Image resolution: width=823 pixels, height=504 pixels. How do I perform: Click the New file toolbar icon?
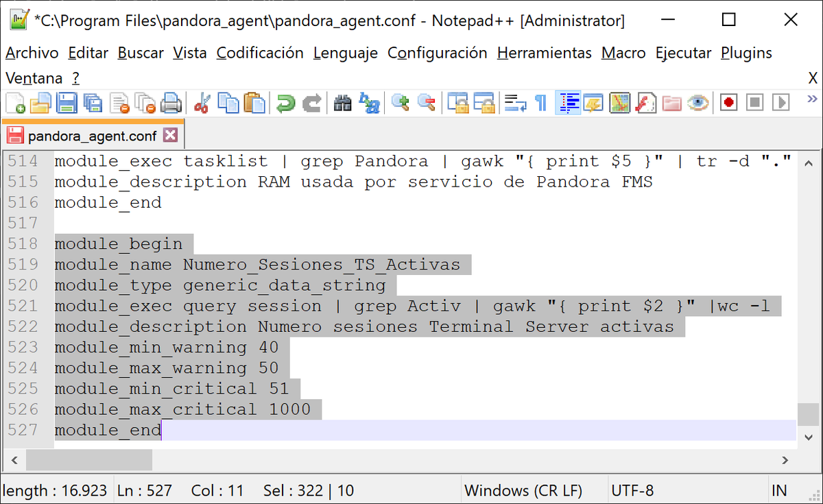click(15, 103)
